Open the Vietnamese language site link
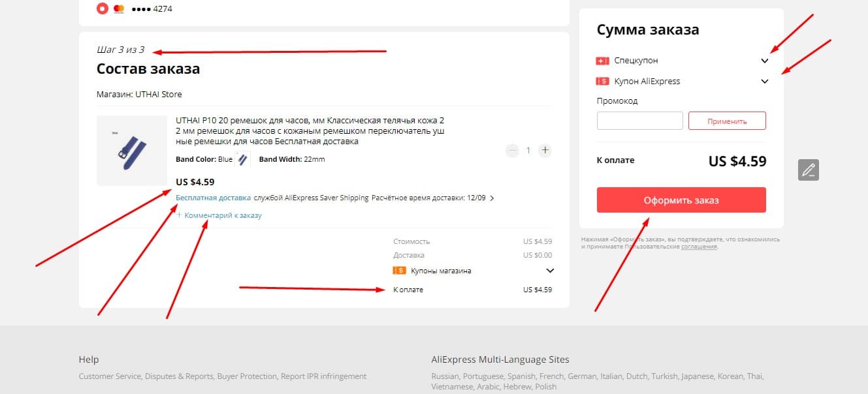 coord(453,387)
